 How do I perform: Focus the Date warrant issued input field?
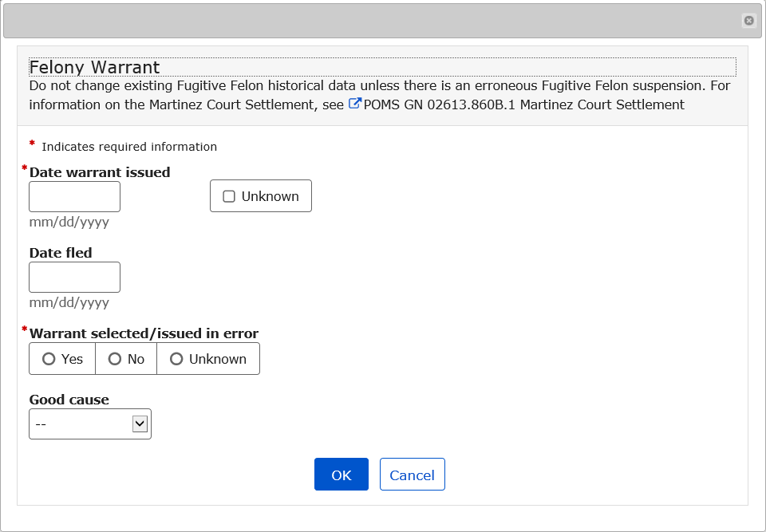coord(74,196)
